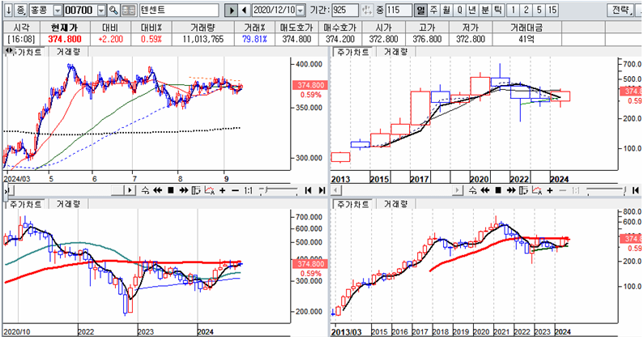Jump to last bar, daily chart toolbar
This screenshot has height=337, width=644.
click(322, 190)
